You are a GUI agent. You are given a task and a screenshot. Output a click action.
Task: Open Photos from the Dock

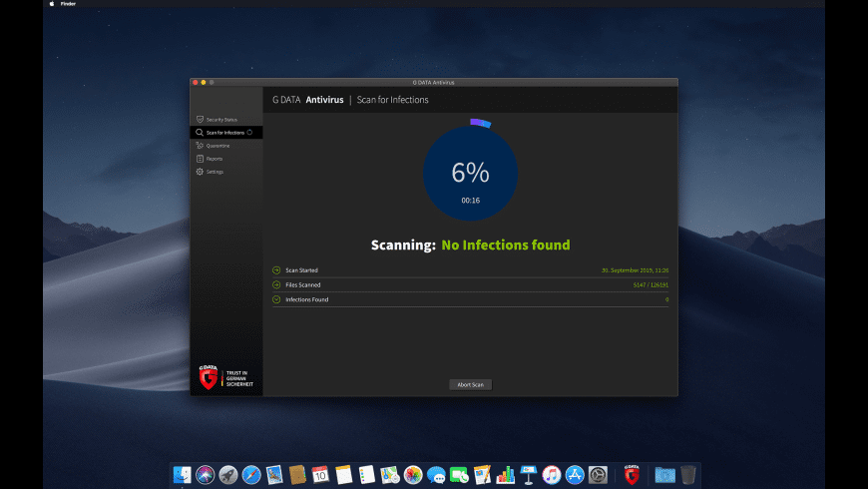(413, 475)
